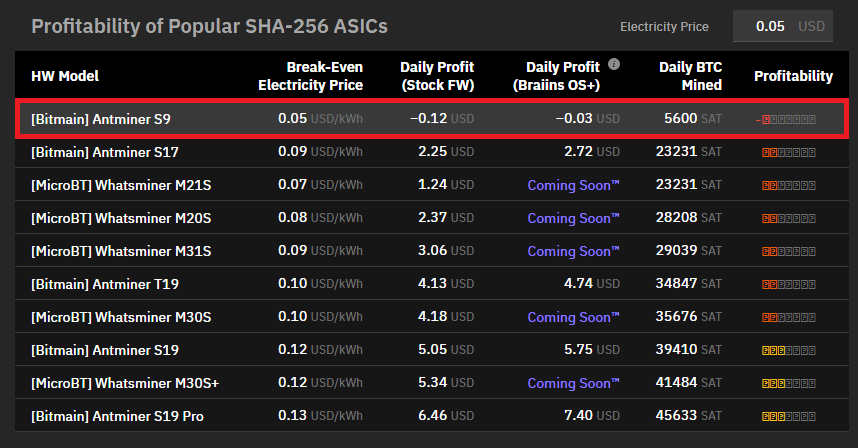The image size is (858, 448).
Task: Select the [MicroBT] Whatsminer M20S model name
Action: 121,218
